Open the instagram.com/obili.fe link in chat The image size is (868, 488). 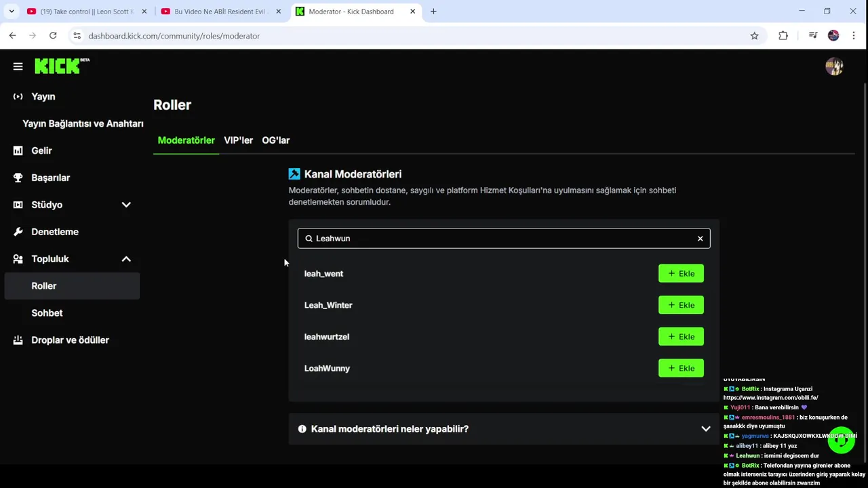(x=770, y=398)
